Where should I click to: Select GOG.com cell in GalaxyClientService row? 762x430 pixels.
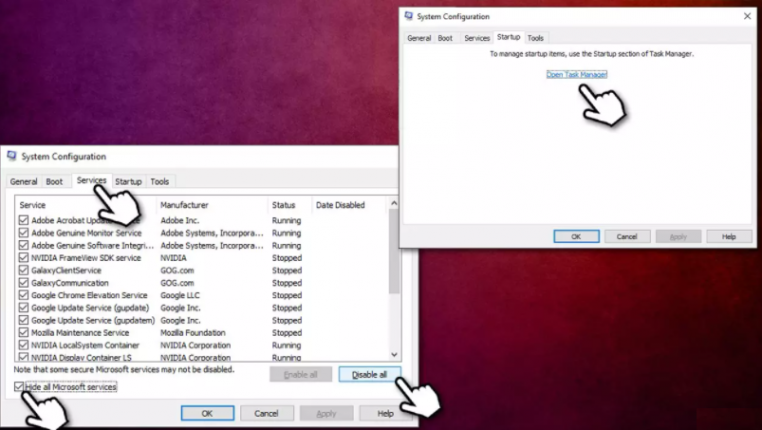(x=177, y=270)
